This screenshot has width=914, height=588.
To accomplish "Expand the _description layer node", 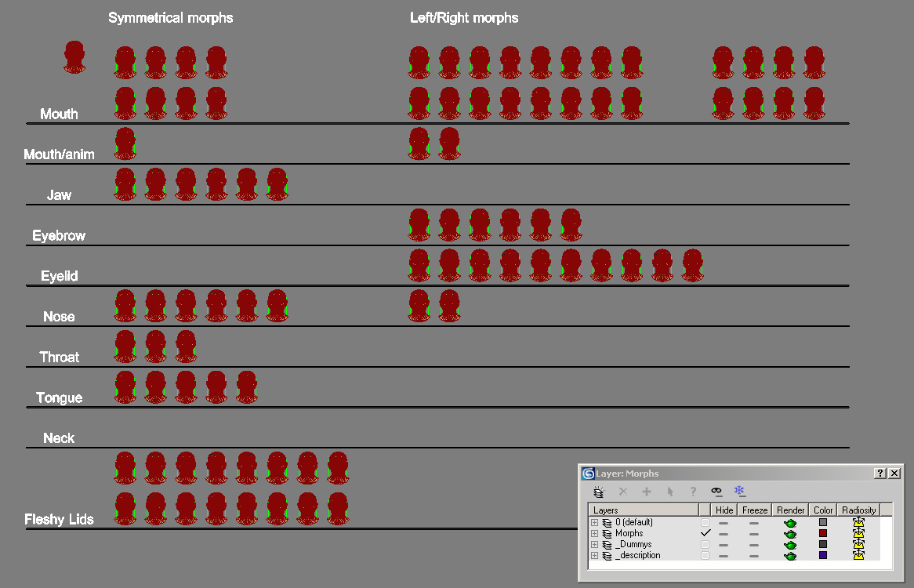I will tap(594, 555).
